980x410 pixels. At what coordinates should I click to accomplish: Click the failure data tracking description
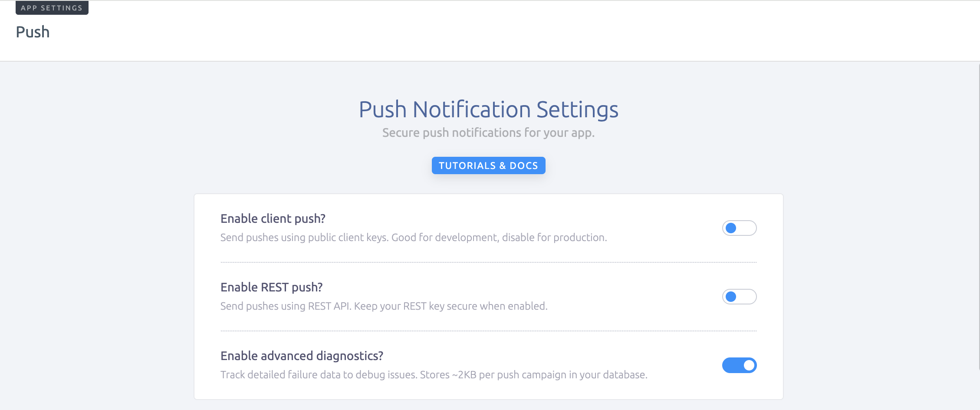click(434, 375)
